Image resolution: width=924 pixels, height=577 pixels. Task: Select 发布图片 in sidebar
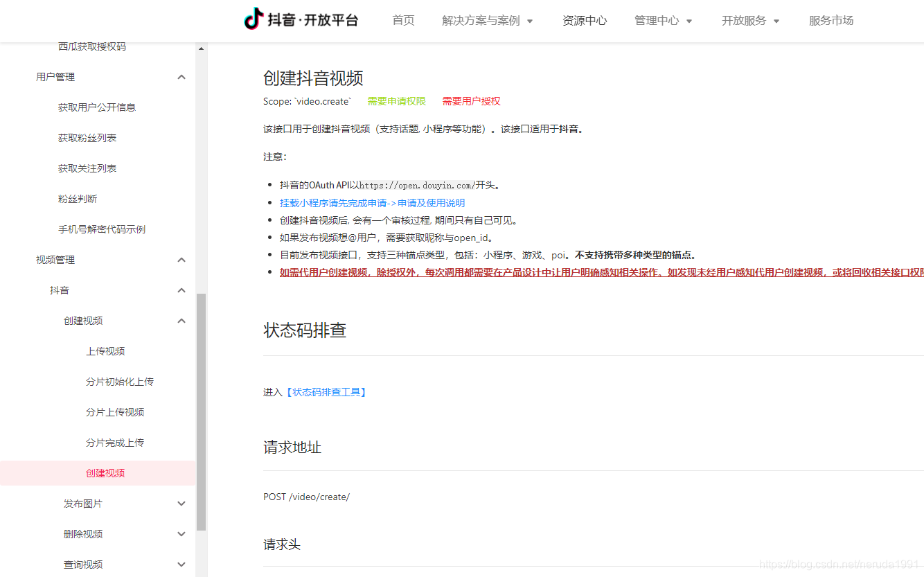[83, 504]
